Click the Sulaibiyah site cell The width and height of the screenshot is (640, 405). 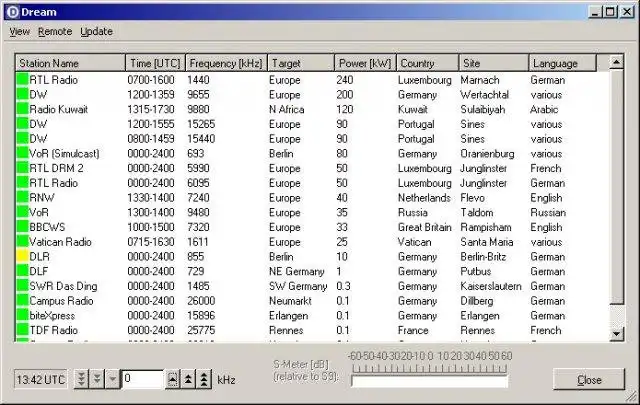point(483,109)
